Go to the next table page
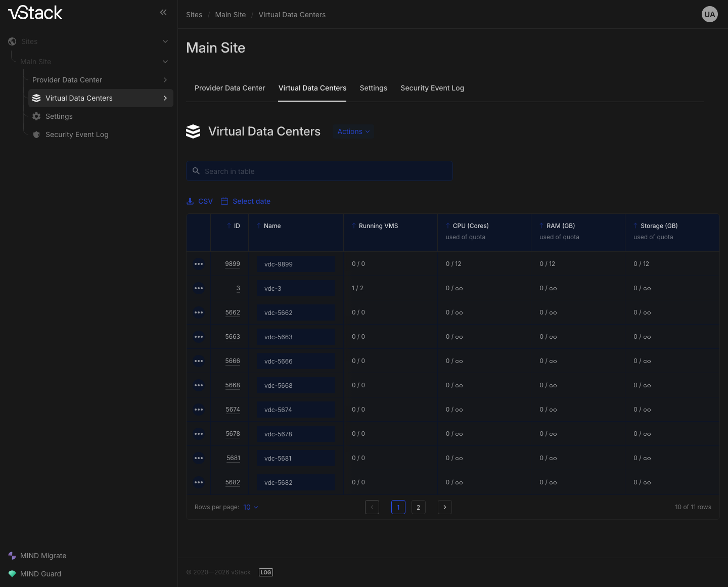Image resolution: width=728 pixels, height=587 pixels. point(445,507)
